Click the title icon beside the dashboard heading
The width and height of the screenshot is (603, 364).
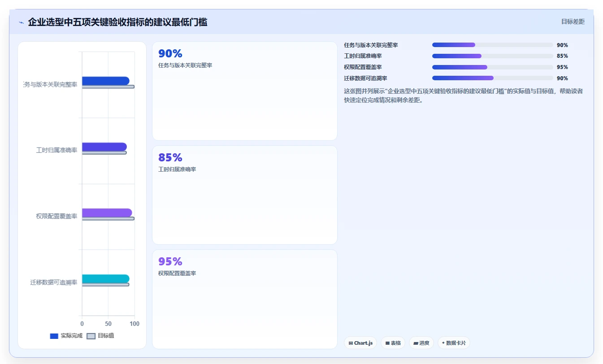[21, 22]
